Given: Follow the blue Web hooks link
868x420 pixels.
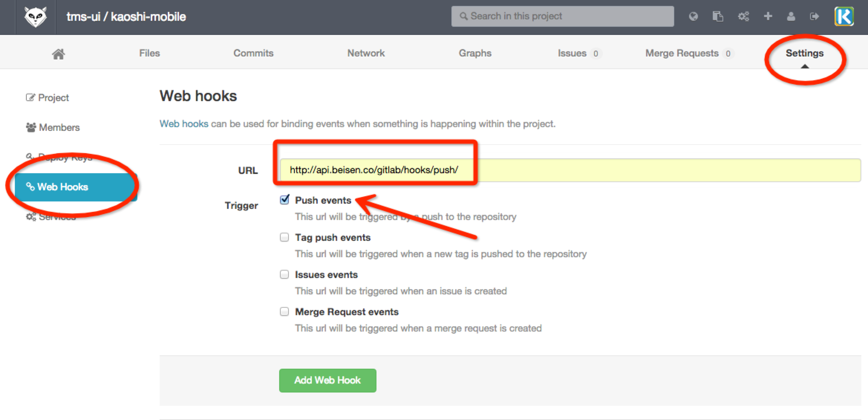Looking at the screenshot, I should 184,124.
